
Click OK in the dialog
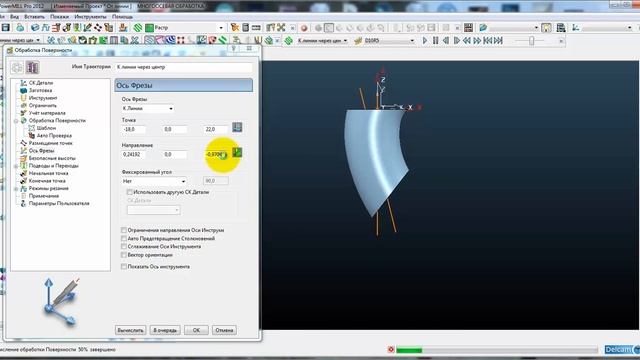tap(196, 330)
